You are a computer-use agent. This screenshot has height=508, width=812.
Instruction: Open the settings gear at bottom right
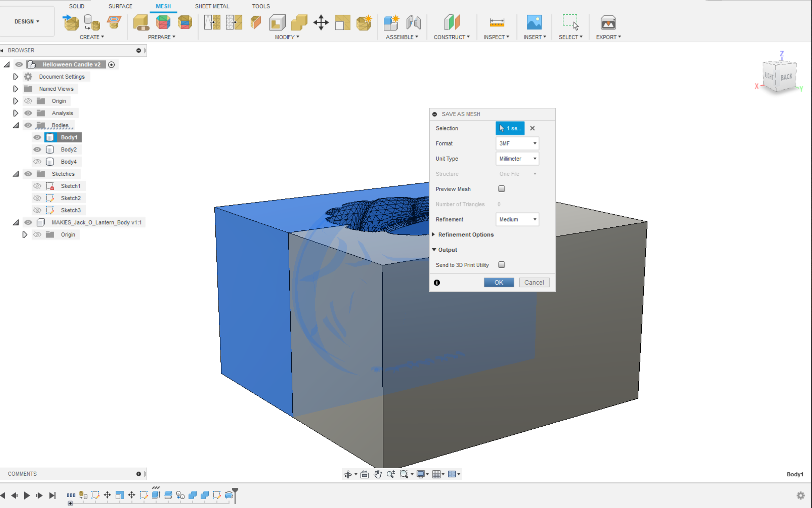pos(801,495)
